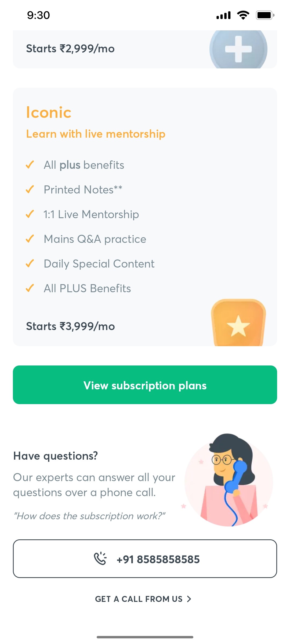290x644 pixels.
Task: Tap the battery icon in the status bar
Action: tap(264, 15)
